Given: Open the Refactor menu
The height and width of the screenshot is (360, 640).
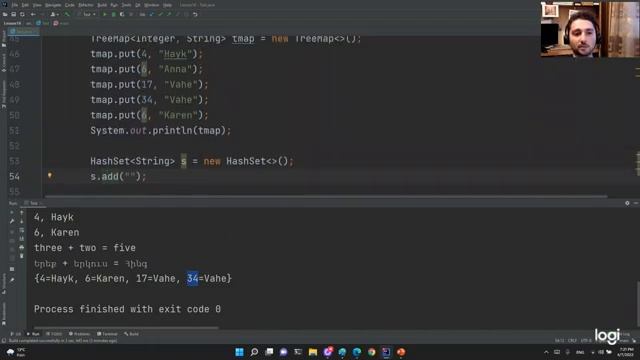Looking at the screenshot, I should click(x=86, y=5).
